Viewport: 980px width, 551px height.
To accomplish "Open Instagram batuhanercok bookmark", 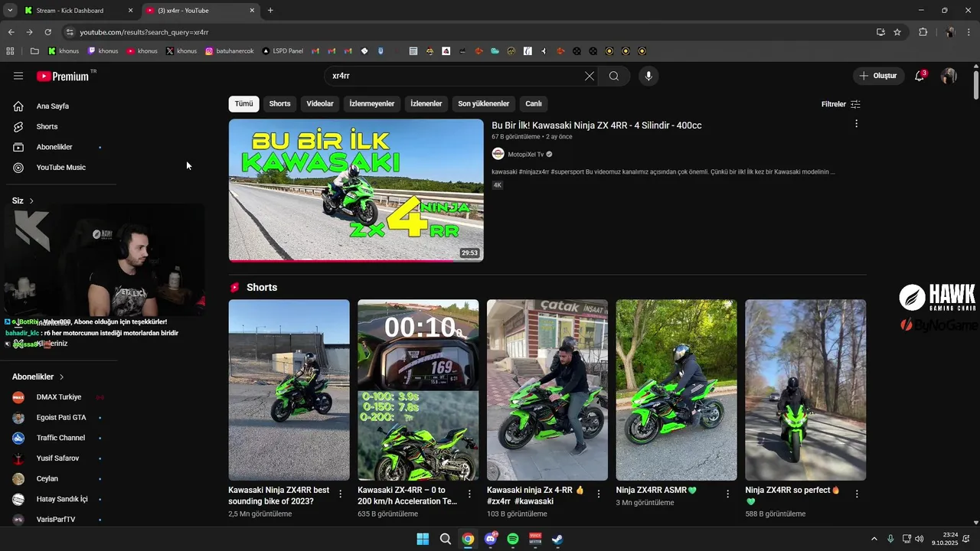I will coord(229,51).
